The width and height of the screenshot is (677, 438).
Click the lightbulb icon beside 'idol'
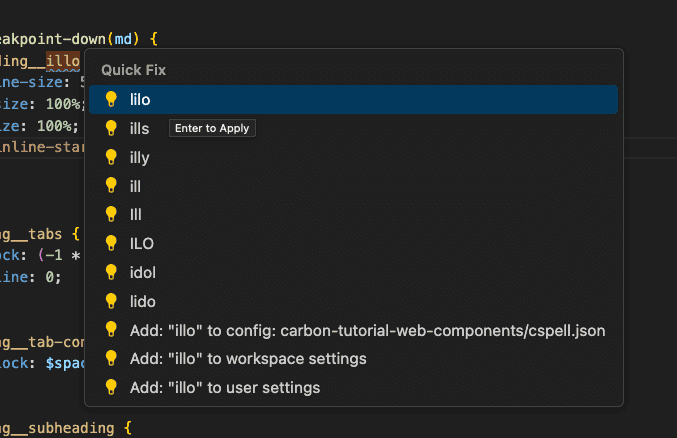click(x=111, y=272)
